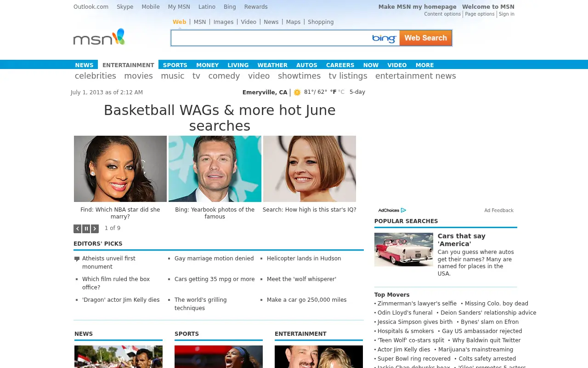Click the sun weather icon for Emeryville
The image size is (588, 368).
pyautogui.click(x=297, y=92)
